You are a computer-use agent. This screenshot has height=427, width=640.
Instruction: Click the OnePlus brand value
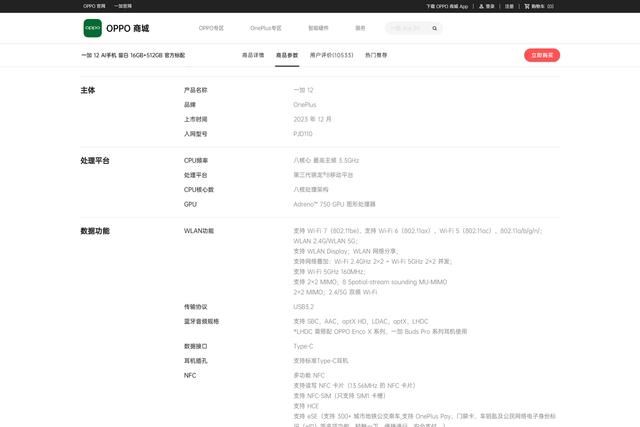(305, 105)
